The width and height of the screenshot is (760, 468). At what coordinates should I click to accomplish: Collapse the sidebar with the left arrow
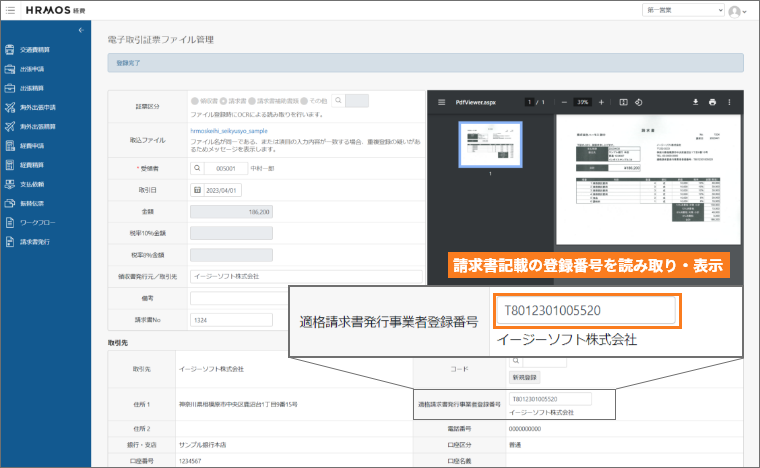click(80, 30)
